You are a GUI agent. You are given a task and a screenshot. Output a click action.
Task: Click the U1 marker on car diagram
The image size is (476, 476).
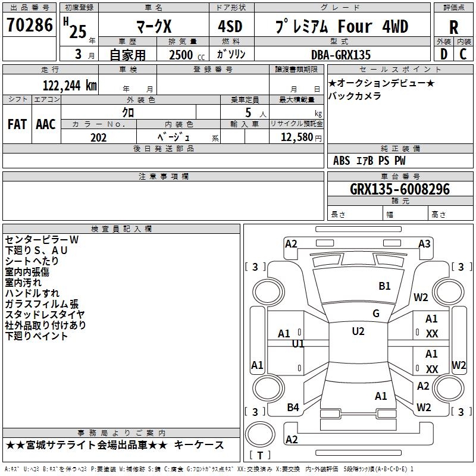pos(298,344)
